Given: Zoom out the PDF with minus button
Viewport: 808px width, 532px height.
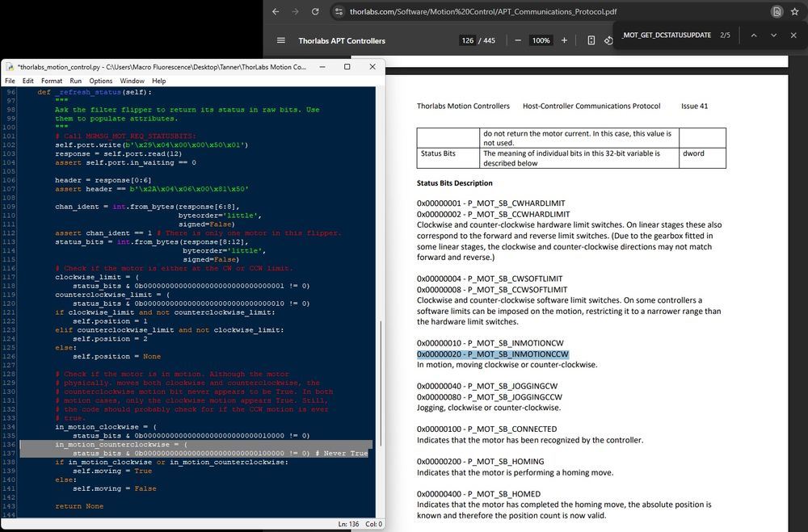Looking at the screenshot, I should pyautogui.click(x=517, y=40).
